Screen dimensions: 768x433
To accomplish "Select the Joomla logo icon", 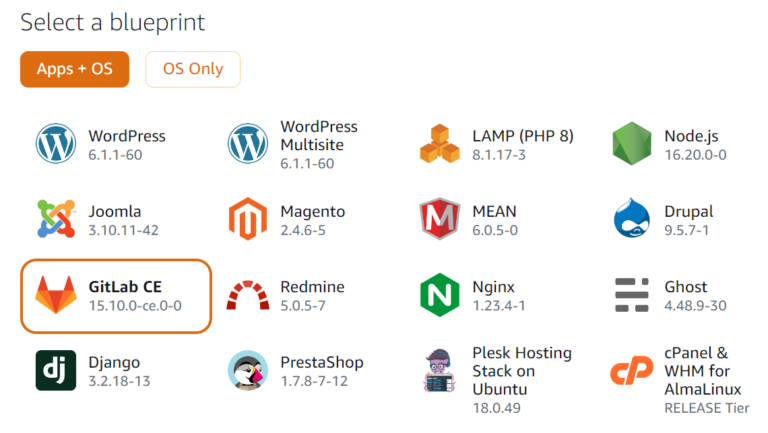I will pyautogui.click(x=56, y=220).
